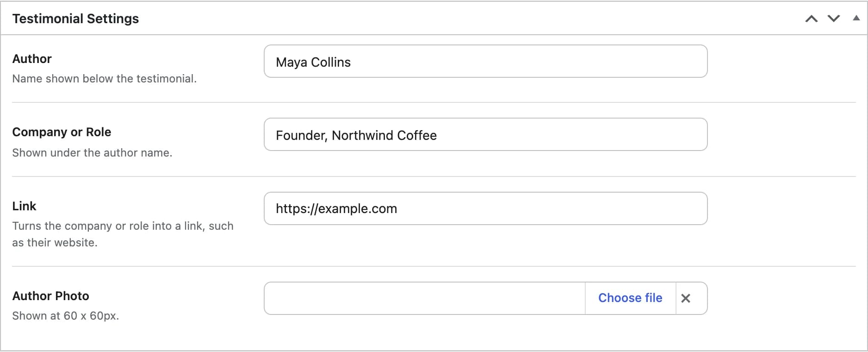The width and height of the screenshot is (868, 352).
Task: Move the Testimonial Settings panel up
Action: click(812, 19)
